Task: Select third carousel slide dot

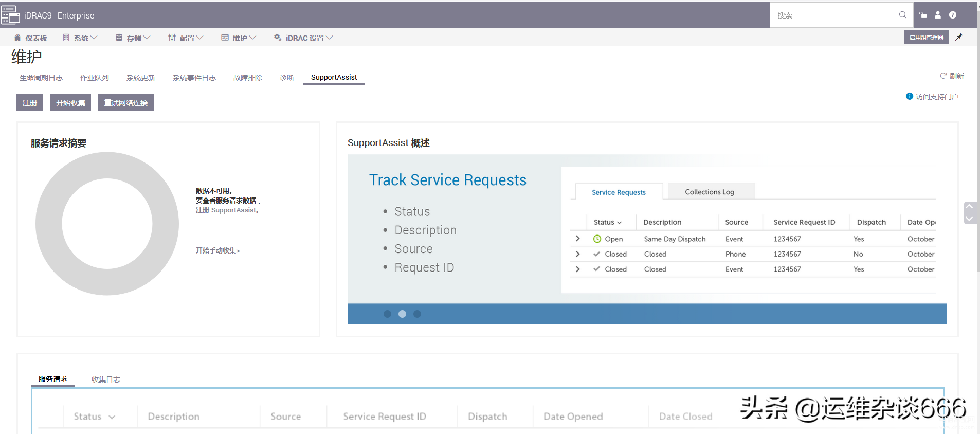Action: pos(417,314)
